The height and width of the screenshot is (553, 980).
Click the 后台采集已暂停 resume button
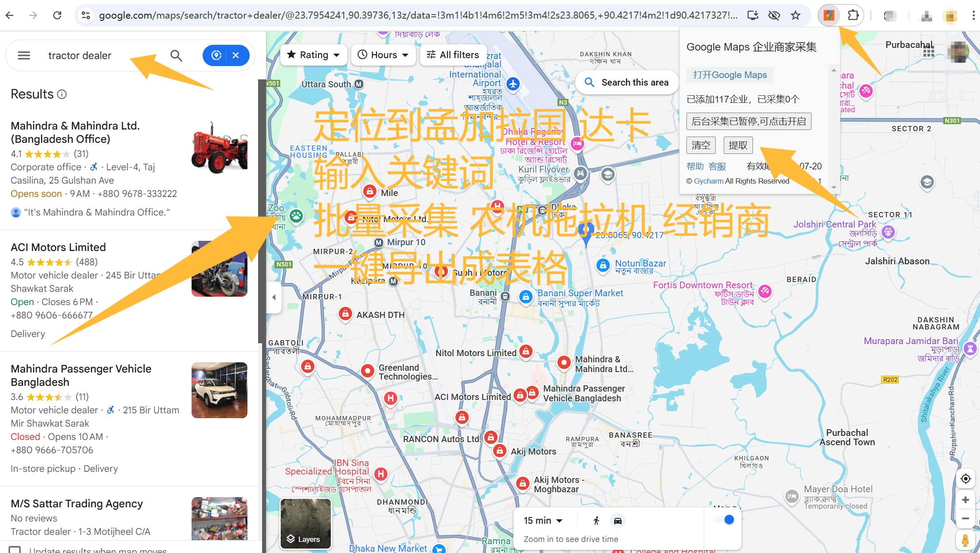(x=749, y=121)
